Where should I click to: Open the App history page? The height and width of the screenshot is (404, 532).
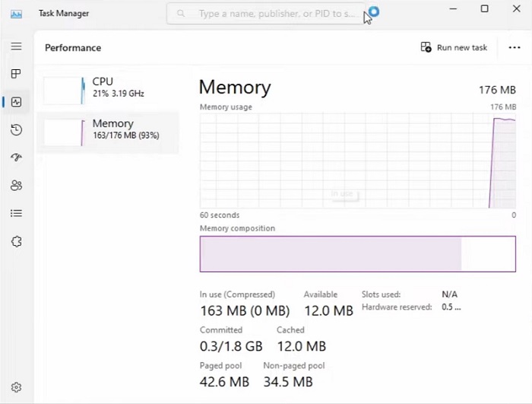click(x=16, y=130)
